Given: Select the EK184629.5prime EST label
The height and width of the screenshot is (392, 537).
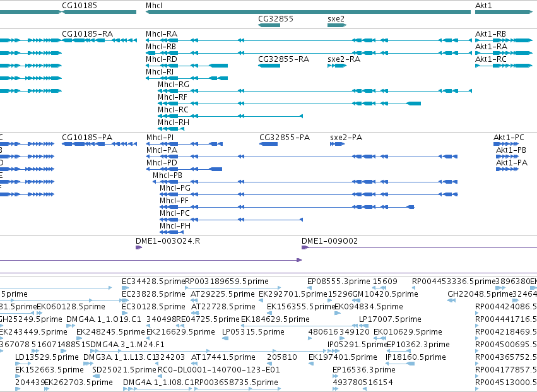Looking at the screenshot, I should 275,319.
